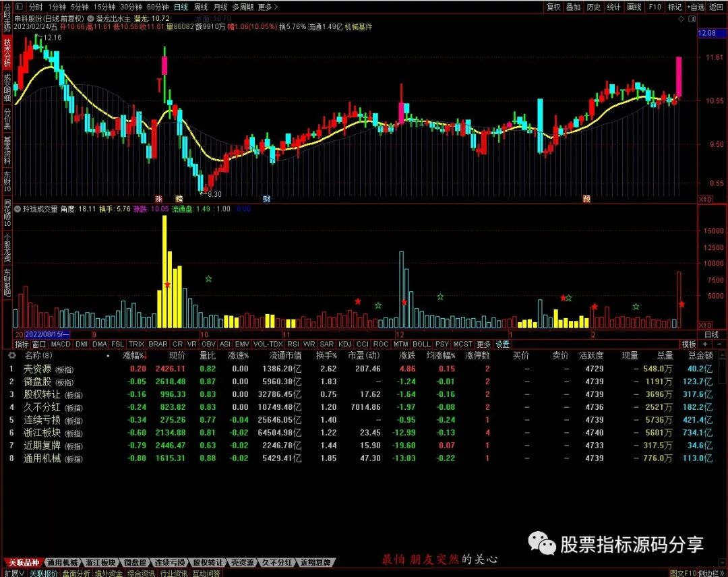Screen dimensions: 728x577
Task: Click the 壳资源 row in the list
Action: coord(365,369)
